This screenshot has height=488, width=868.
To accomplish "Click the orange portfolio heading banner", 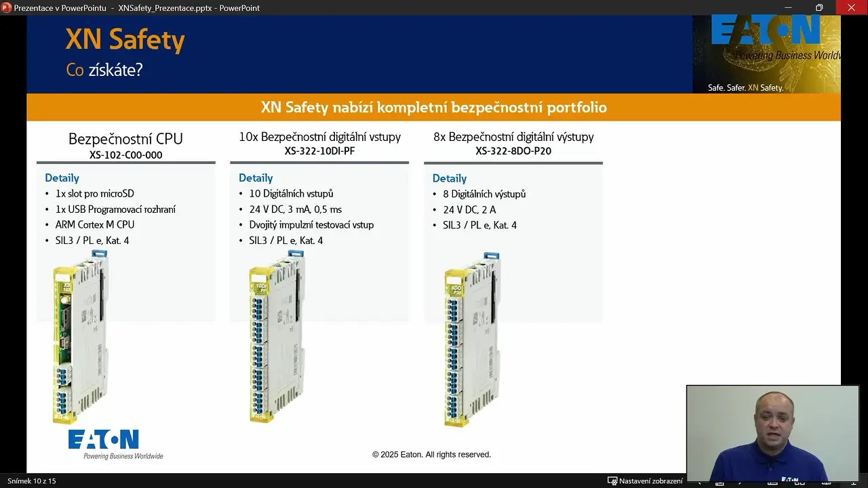I will (433, 107).
